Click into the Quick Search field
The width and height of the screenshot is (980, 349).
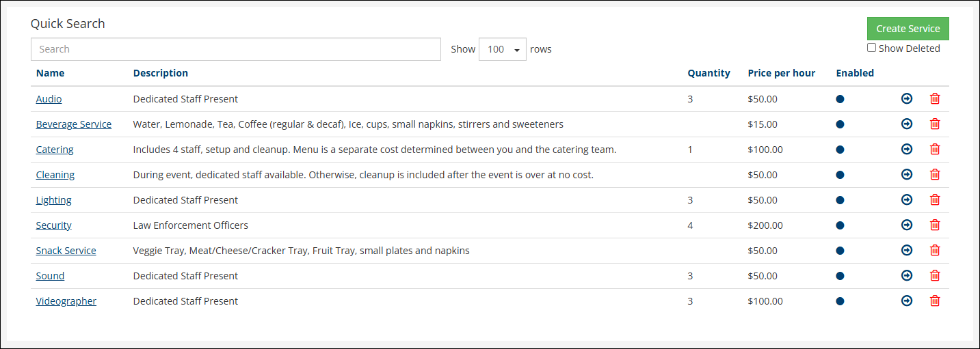click(x=235, y=49)
